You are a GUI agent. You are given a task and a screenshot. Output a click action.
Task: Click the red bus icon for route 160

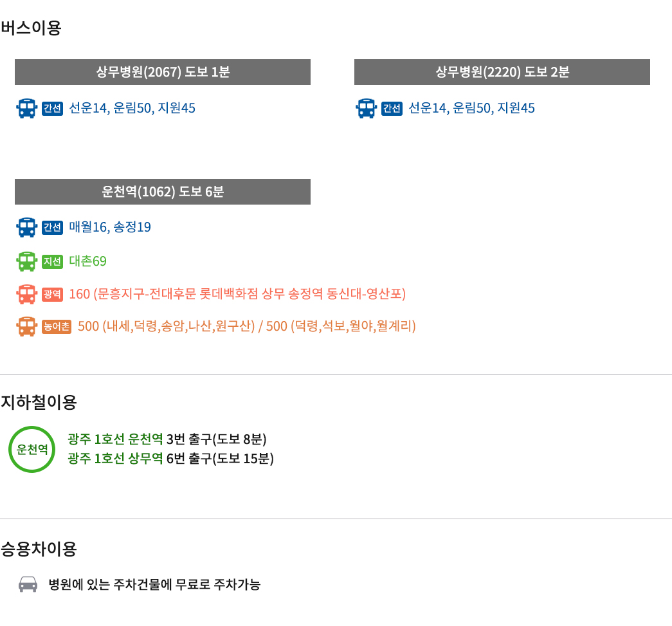26,294
